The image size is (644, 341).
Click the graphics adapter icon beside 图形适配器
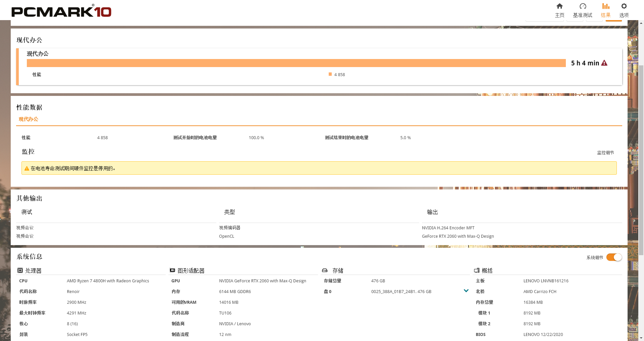(x=172, y=270)
